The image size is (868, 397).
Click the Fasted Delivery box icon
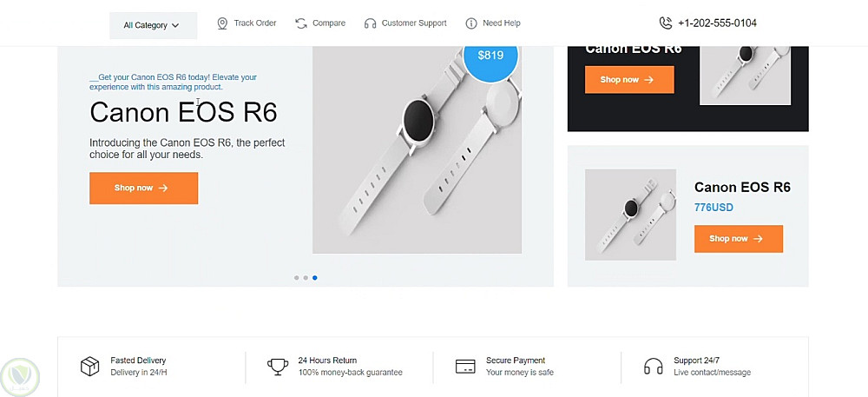click(89, 366)
